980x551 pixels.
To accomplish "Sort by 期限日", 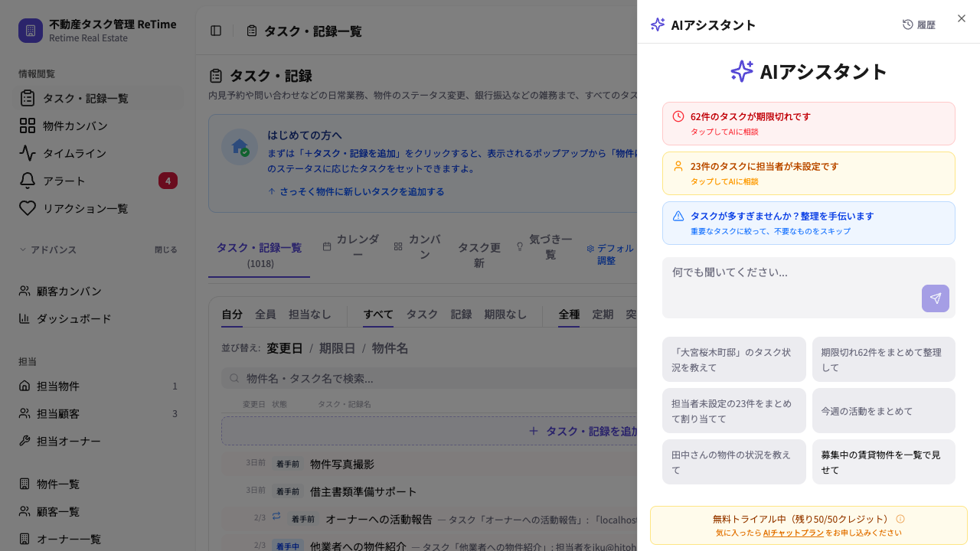I will [x=338, y=348].
